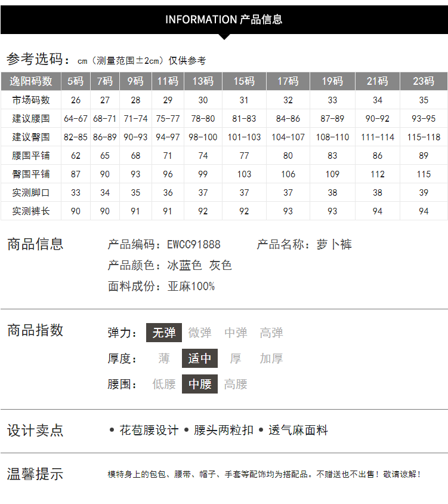Viewport: 448px width, 504px height.
Task: Click the 测量范围±2cm note
Action: (x=129, y=60)
